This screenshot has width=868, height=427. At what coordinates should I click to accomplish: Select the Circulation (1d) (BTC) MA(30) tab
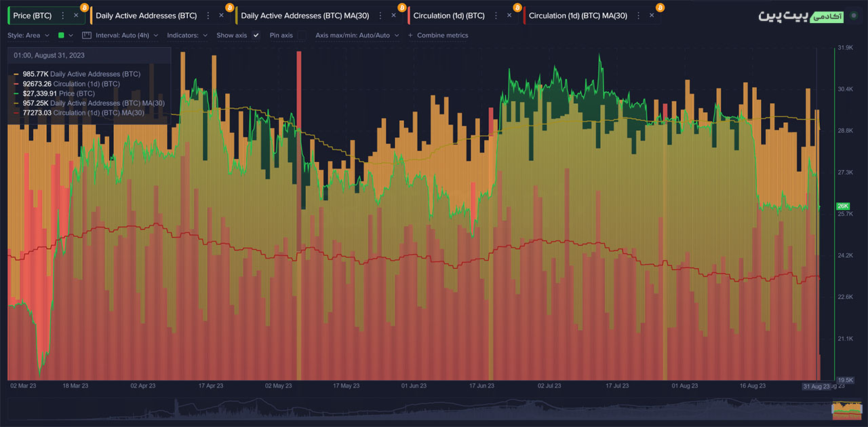click(592, 15)
